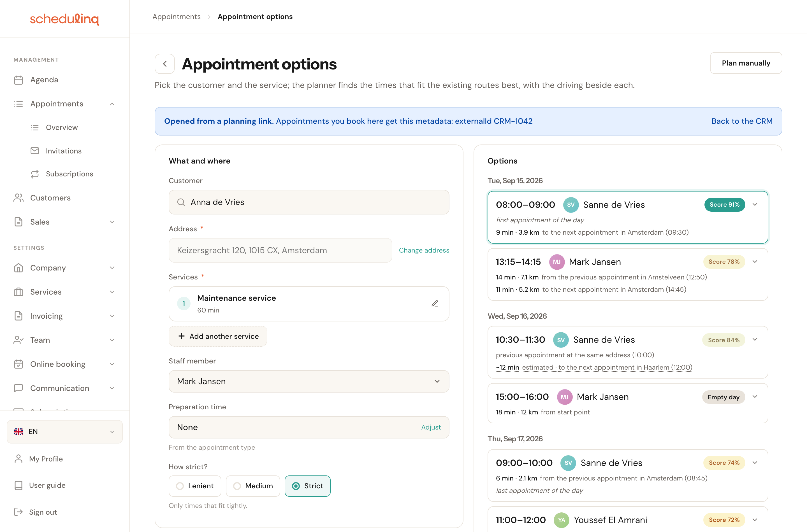Screen dimensions: 807x532
Task: Click the Score 91% badge
Action: 725,205
